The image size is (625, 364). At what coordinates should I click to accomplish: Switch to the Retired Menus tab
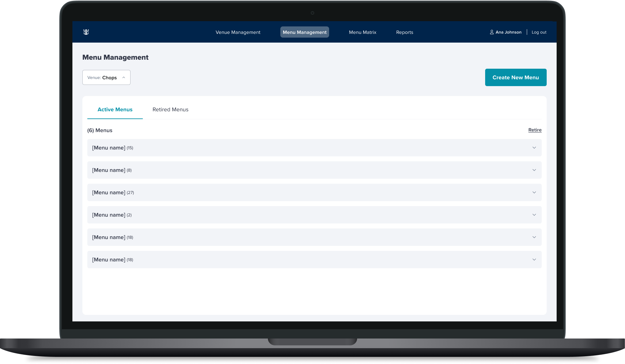pyautogui.click(x=170, y=109)
